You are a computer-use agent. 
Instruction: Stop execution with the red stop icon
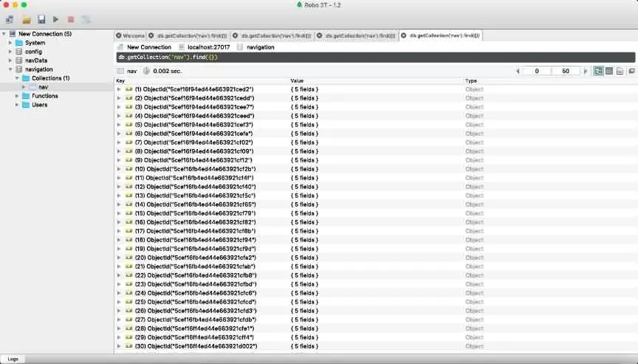click(71, 19)
